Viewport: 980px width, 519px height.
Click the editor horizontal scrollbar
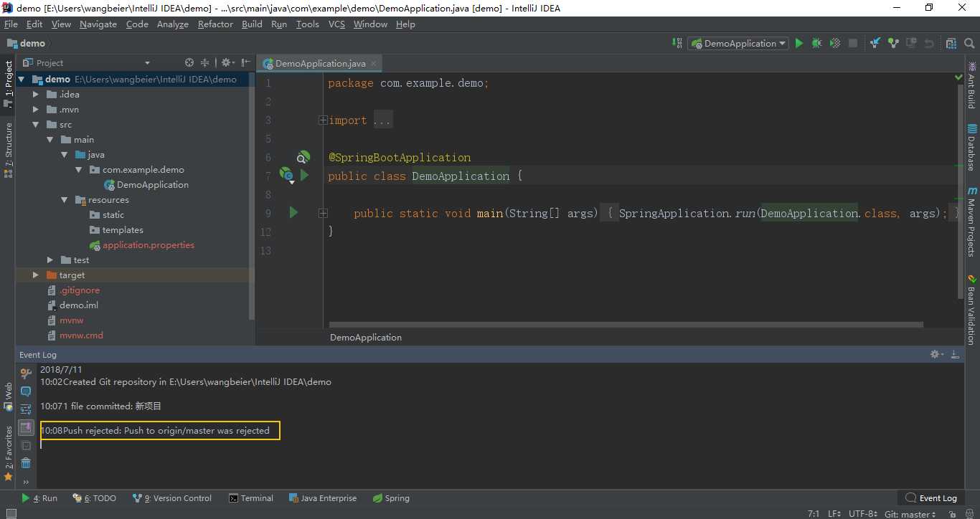tap(626, 325)
